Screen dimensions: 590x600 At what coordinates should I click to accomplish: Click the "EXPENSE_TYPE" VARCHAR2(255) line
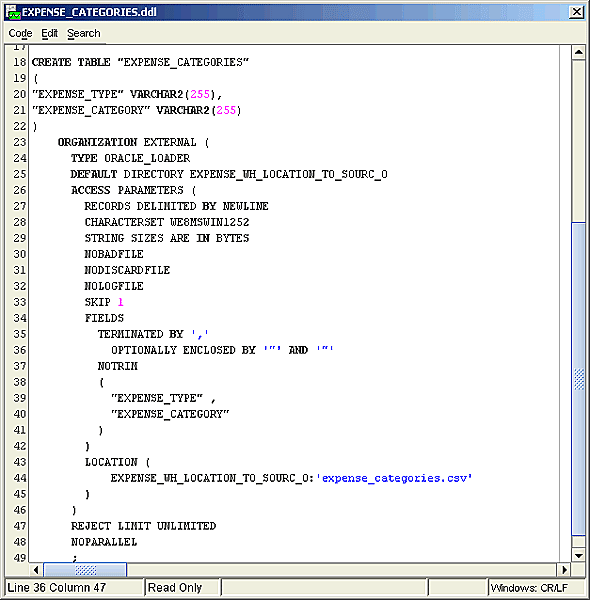pyautogui.click(x=126, y=94)
